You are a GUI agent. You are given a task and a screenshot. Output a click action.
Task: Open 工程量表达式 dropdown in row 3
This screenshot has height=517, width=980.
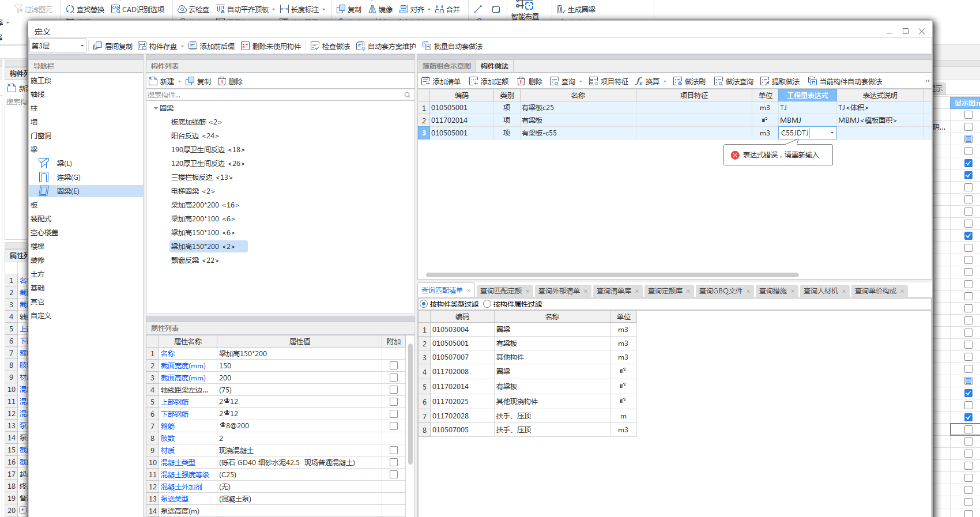coord(832,133)
